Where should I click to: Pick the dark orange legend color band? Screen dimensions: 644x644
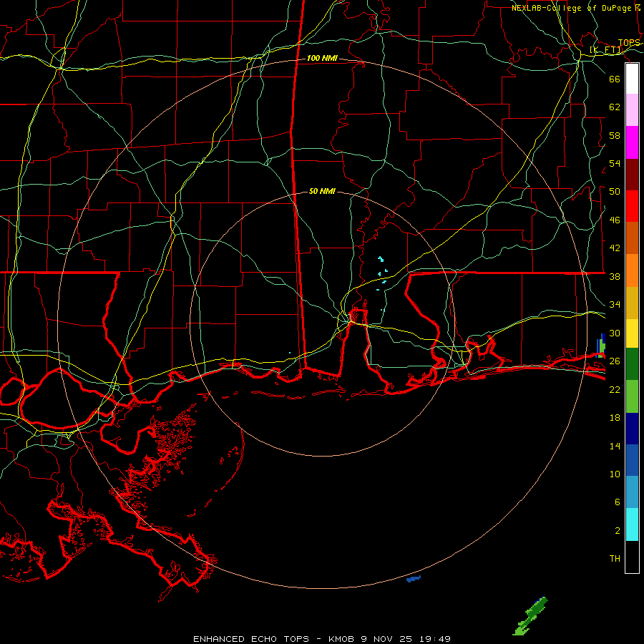632,238
